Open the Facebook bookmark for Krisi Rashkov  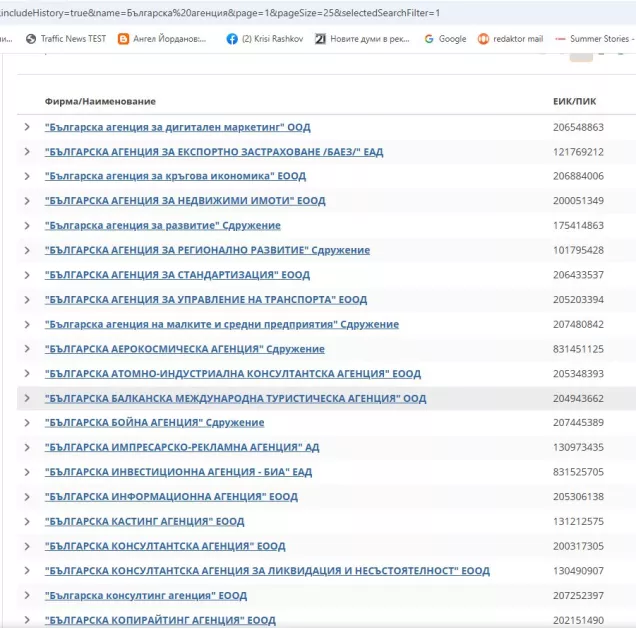(232, 39)
